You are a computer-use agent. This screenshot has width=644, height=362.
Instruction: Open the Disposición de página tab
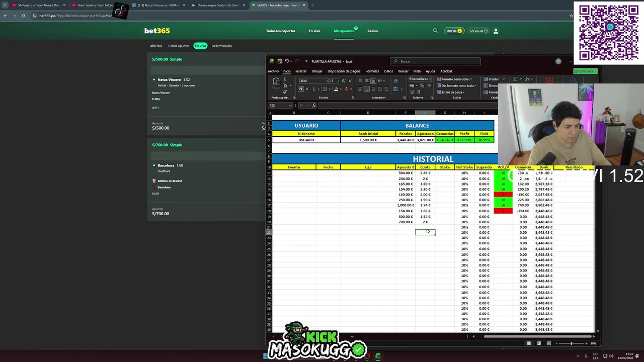coord(344,71)
